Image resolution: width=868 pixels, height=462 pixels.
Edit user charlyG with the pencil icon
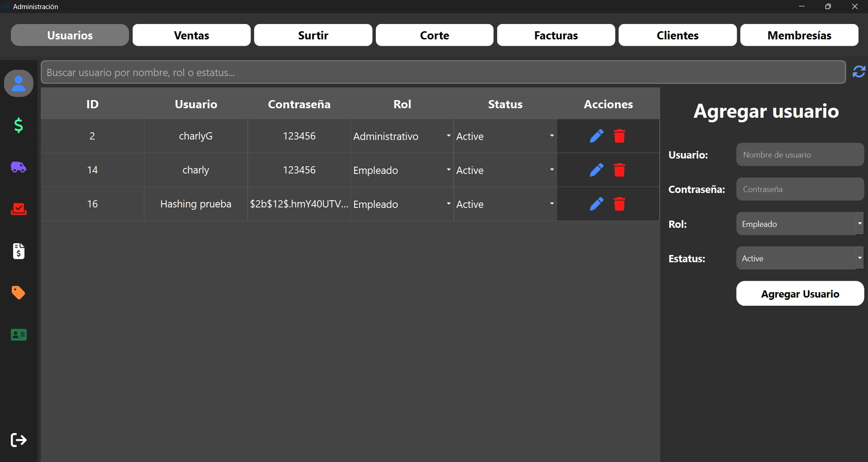596,135
